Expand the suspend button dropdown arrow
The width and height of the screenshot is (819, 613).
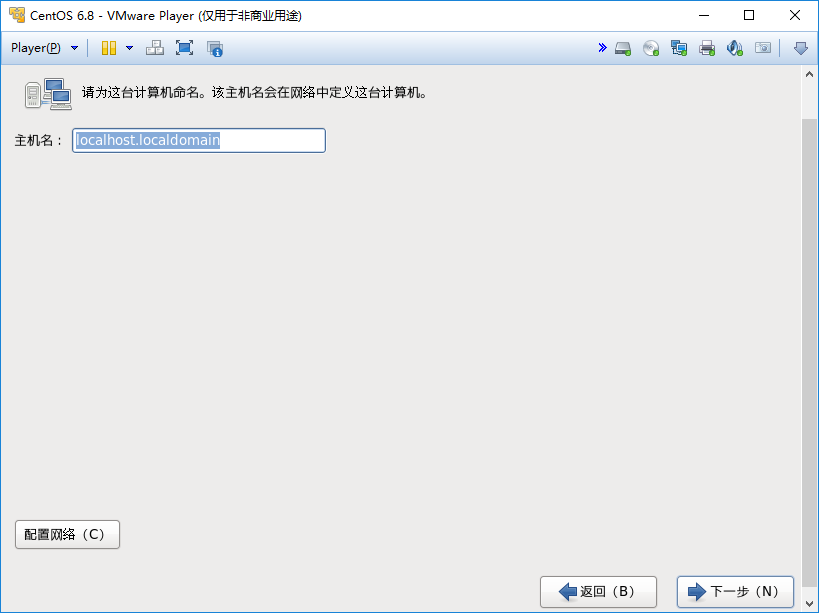[129, 47]
